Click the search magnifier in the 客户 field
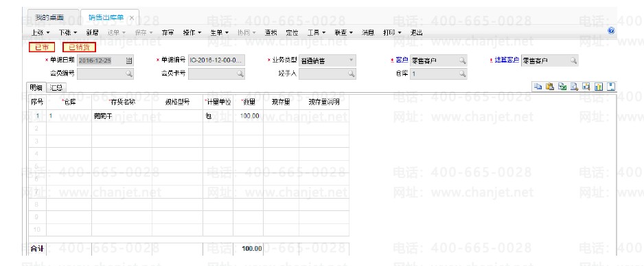 pyautogui.click(x=463, y=60)
